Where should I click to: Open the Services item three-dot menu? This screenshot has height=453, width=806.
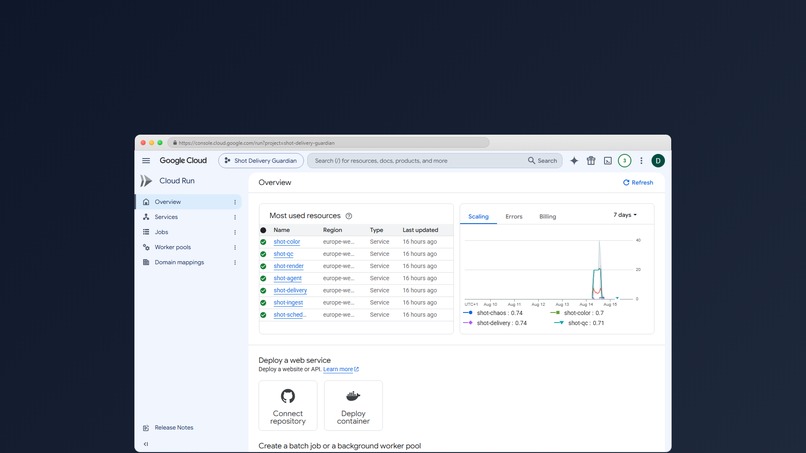[235, 217]
